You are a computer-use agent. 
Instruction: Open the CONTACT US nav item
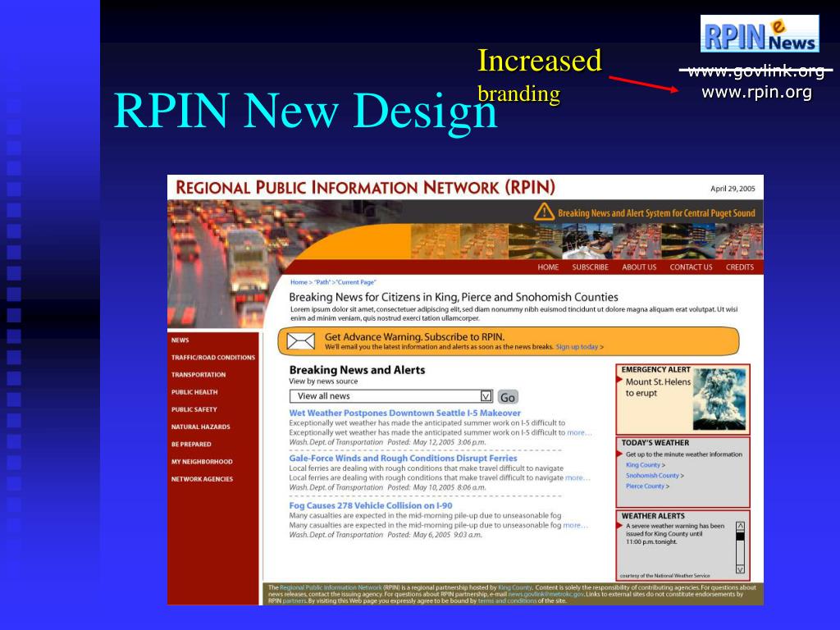click(x=691, y=267)
